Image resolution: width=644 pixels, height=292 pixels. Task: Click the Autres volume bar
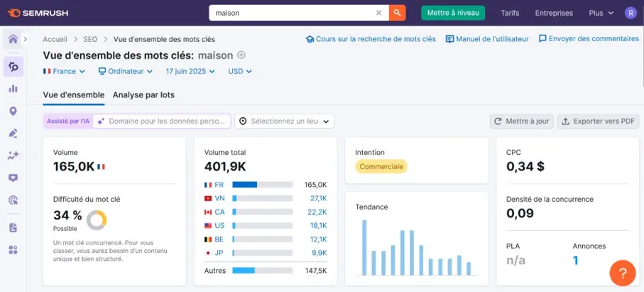(x=263, y=271)
